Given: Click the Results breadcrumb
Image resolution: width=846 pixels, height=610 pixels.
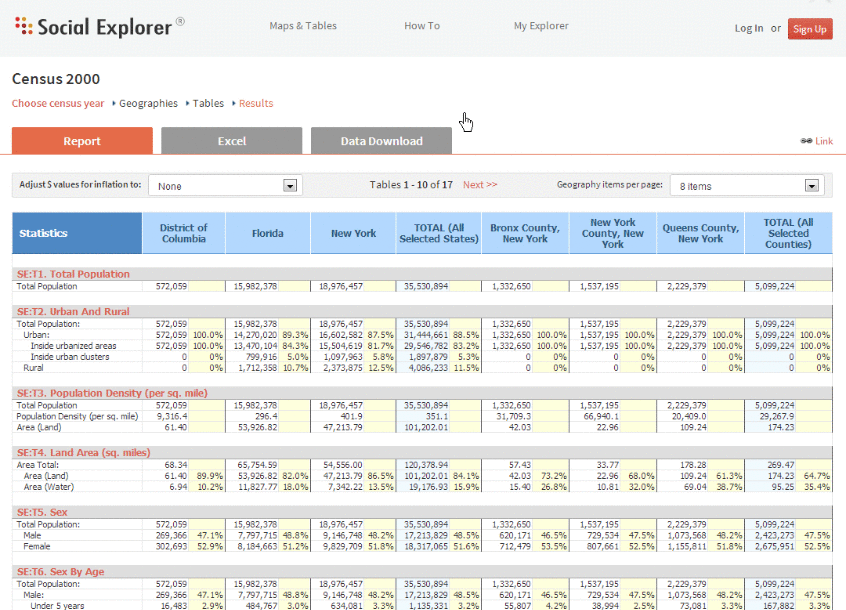Looking at the screenshot, I should (x=256, y=103).
